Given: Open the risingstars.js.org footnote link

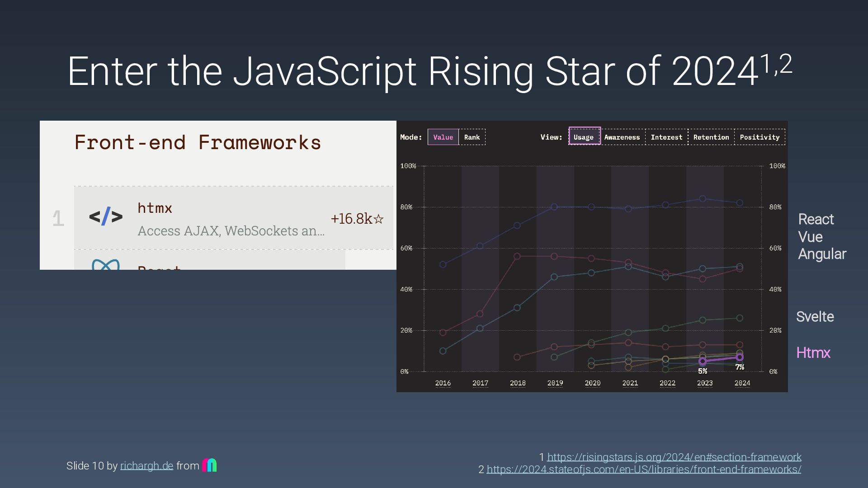Looking at the screenshot, I should pos(674,457).
